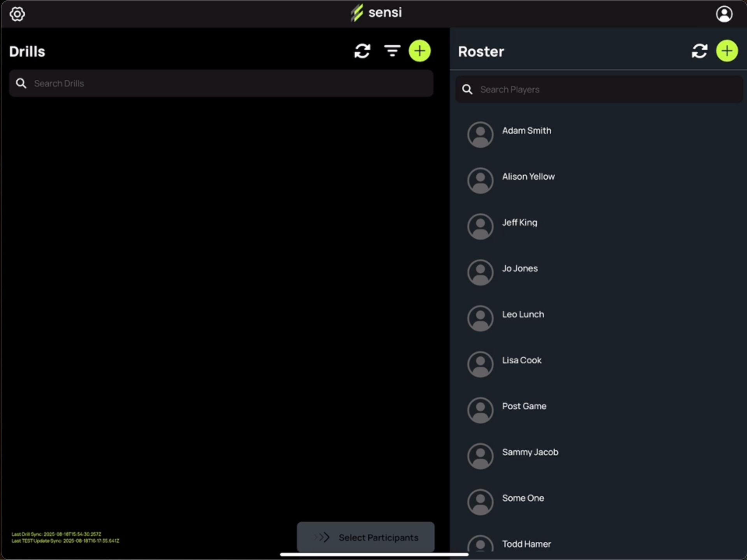Viewport: 747px width, 560px height.
Task: Select player Lisa Cook
Action: coord(521,360)
